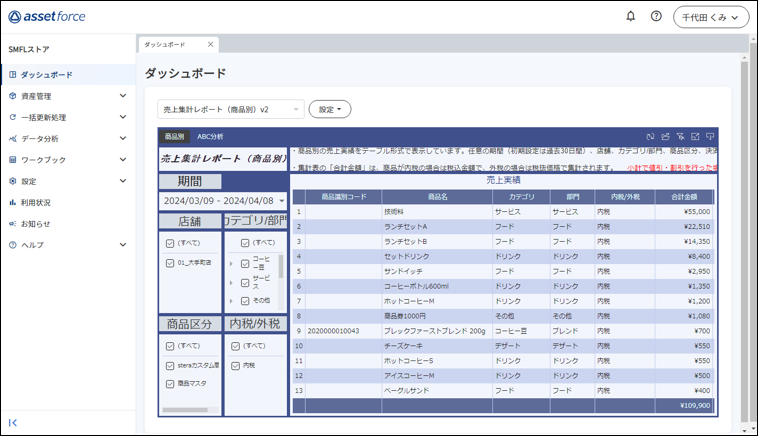
Task: Uncheck the その他 category checkbox
Action: (245, 301)
